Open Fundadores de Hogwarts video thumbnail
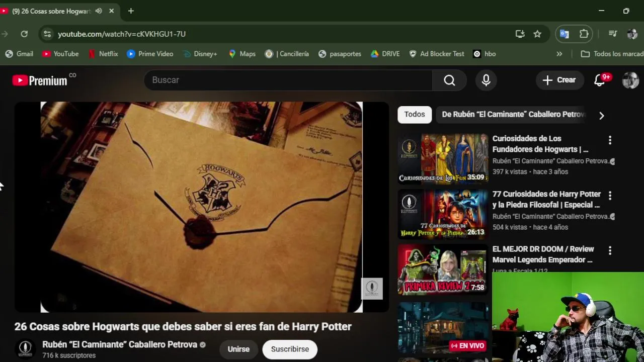The image size is (644, 362). point(443,158)
